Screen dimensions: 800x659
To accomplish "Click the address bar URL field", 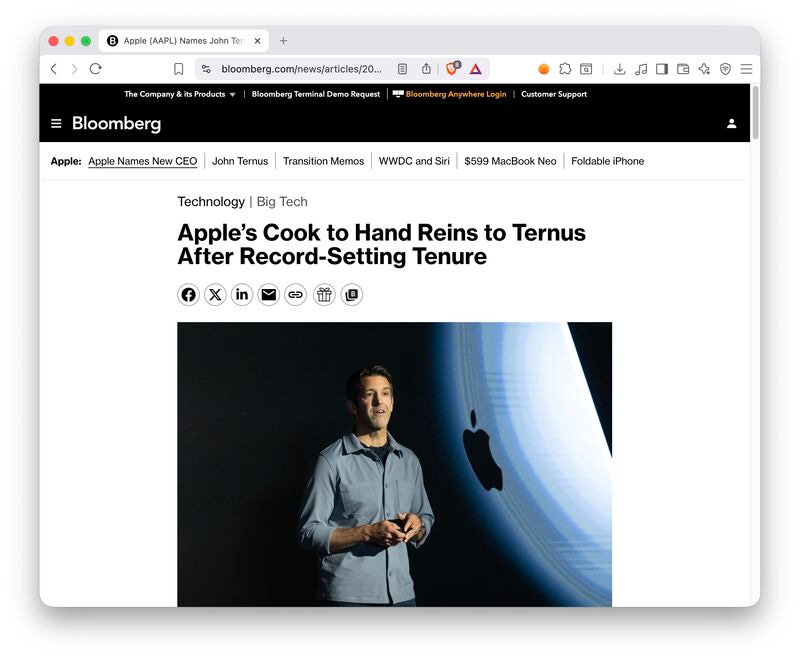I will coord(301,69).
